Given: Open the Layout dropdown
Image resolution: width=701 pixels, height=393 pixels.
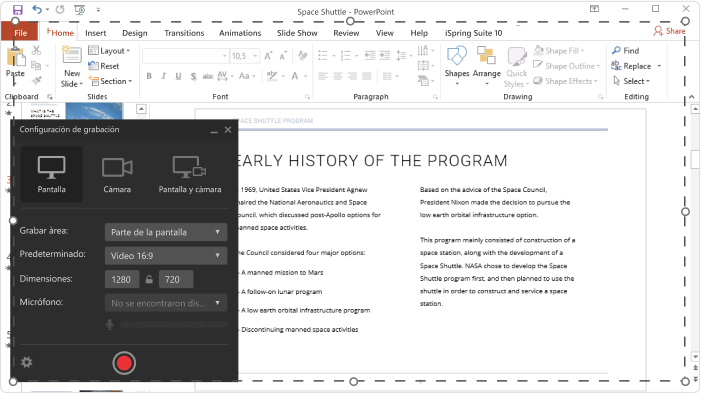Looking at the screenshot, I should click(109, 51).
